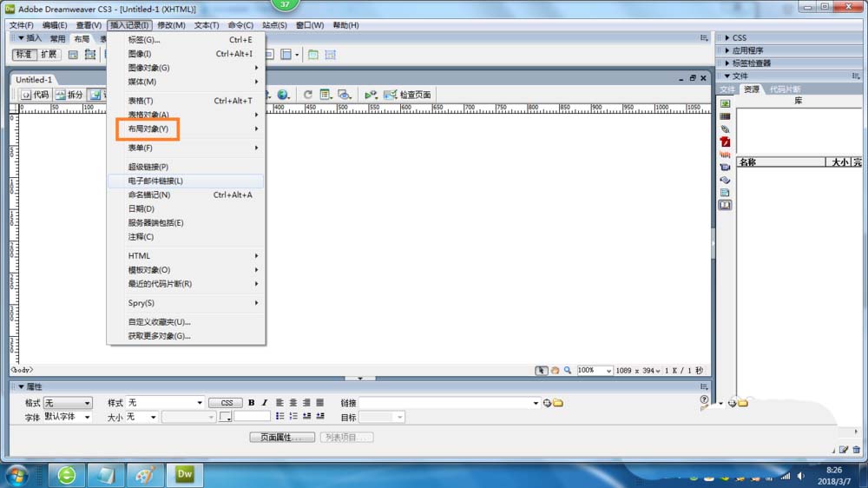Switch to the 代码片断 tab

785,89
